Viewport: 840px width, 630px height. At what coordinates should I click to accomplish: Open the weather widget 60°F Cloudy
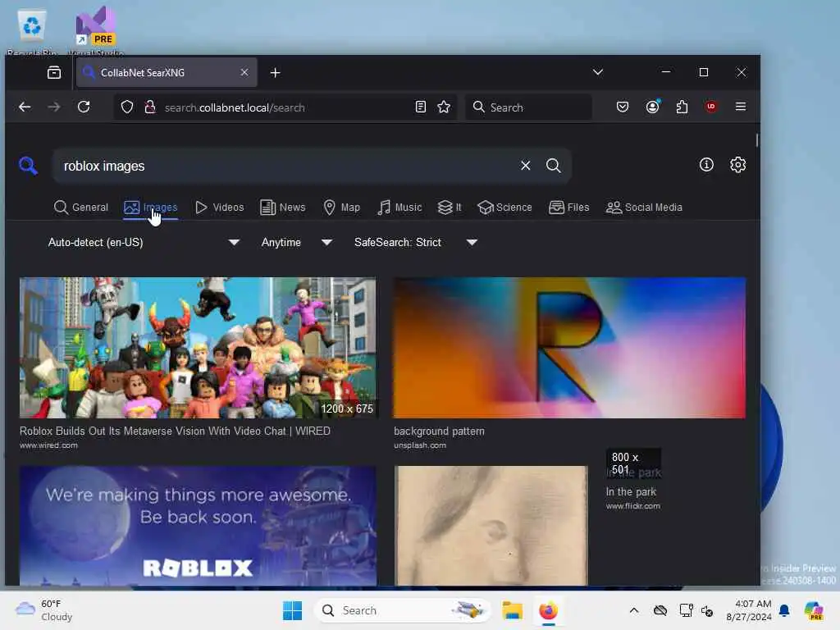[x=44, y=610]
